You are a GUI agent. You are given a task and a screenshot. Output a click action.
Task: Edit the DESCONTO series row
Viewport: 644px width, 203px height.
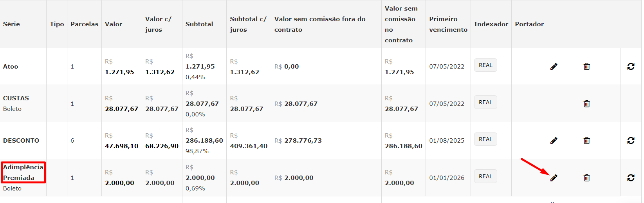554,141
